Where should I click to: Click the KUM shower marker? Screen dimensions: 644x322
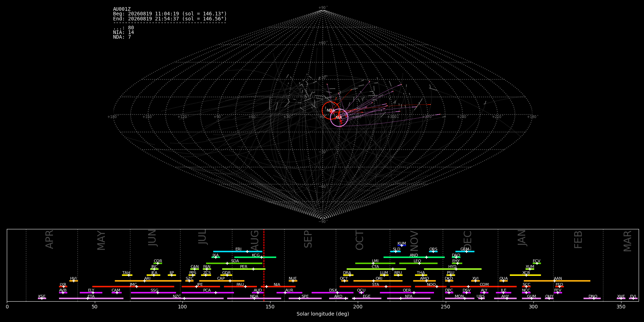402,245
